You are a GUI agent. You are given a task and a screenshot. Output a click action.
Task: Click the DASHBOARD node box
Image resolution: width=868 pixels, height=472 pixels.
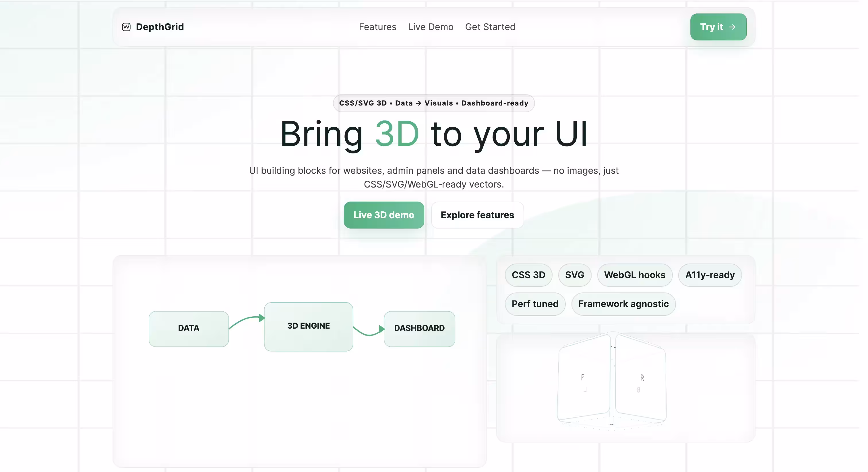[419, 329]
